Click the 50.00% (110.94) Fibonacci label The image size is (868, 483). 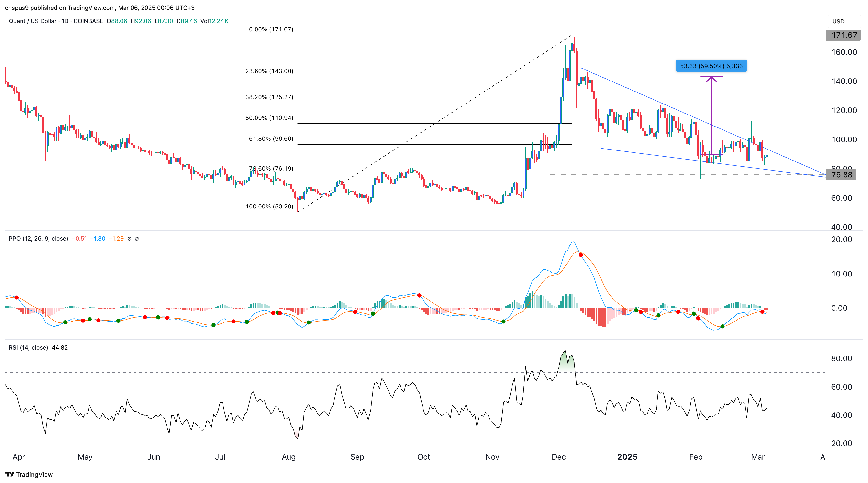point(269,118)
